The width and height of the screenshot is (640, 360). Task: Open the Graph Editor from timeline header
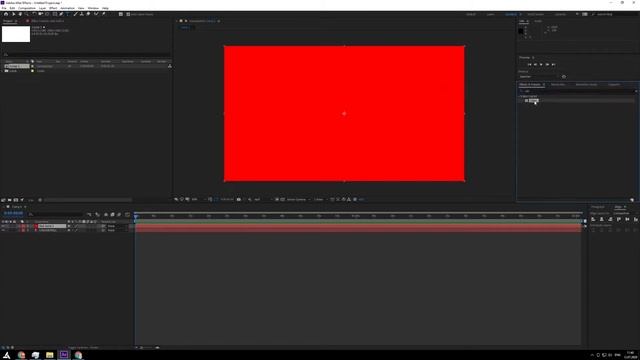(127, 214)
